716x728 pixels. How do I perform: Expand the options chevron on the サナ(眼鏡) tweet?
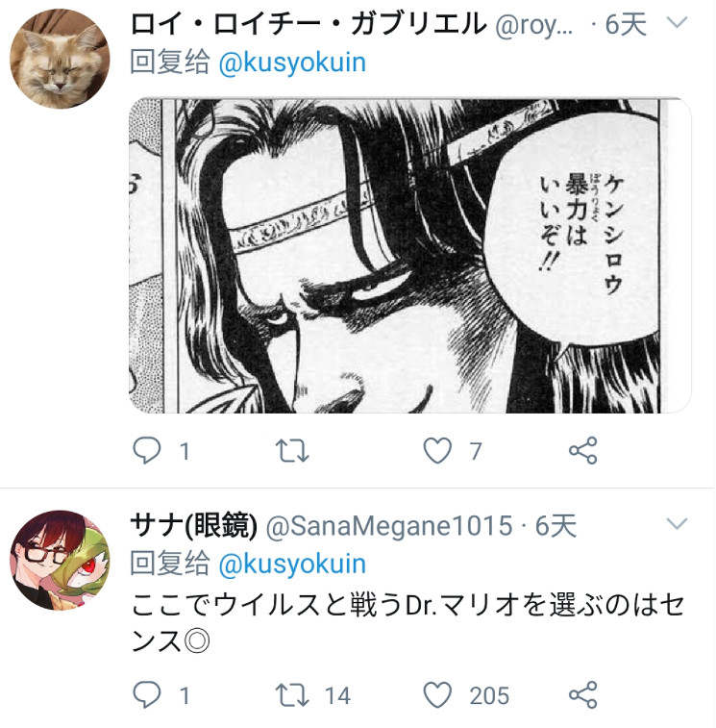click(x=676, y=524)
